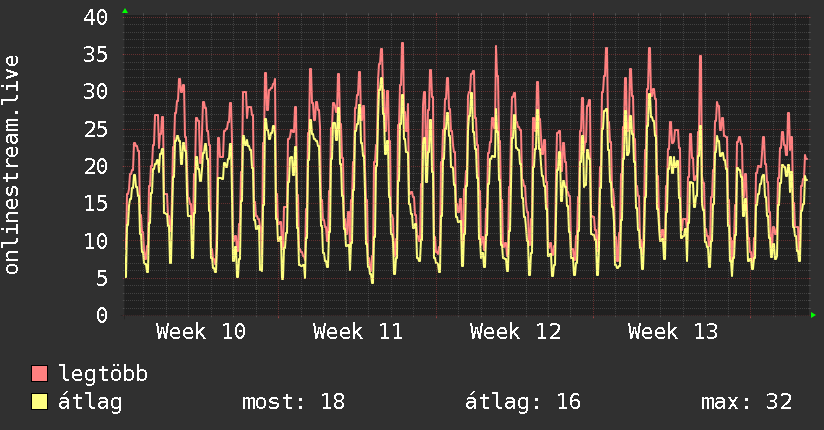This screenshot has width=824, height=430.
Task: Click the red legtöbb legend swatch
Action: (39, 373)
